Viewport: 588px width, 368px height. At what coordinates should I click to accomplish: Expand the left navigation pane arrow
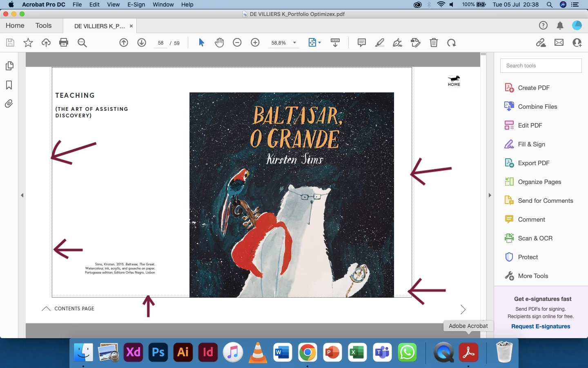(22, 195)
